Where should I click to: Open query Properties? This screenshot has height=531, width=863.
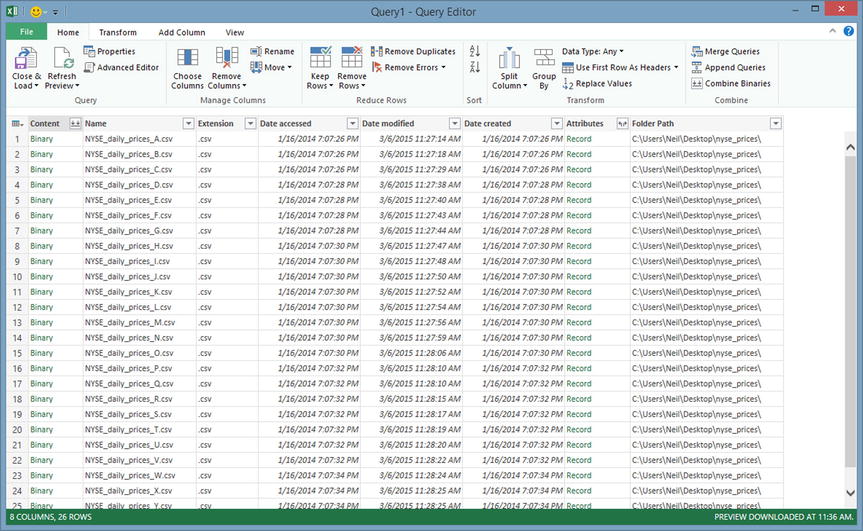point(109,51)
